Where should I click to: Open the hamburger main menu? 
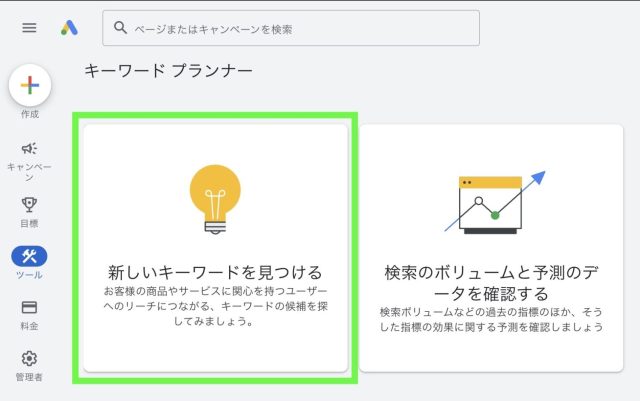(x=29, y=28)
